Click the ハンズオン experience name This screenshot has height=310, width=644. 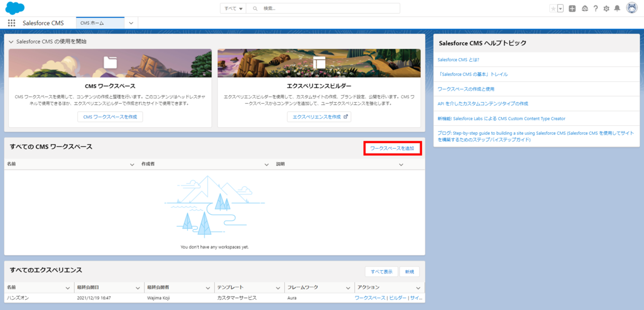pos(18,298)
